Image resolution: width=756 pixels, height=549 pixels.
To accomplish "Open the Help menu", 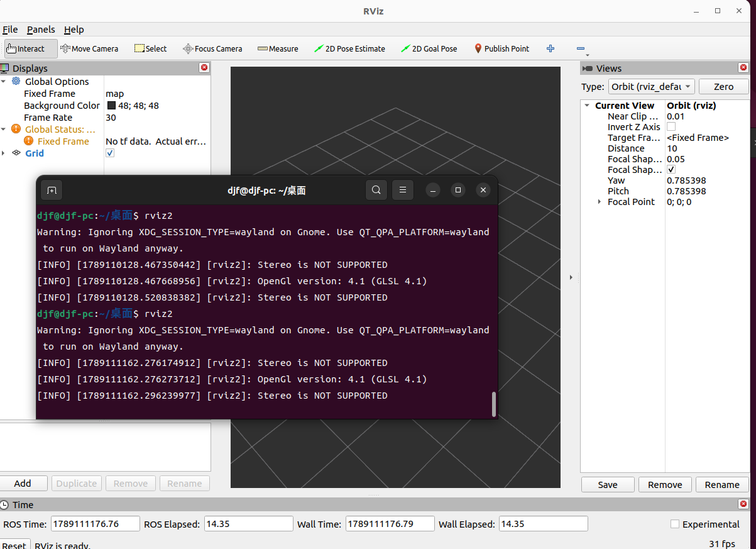I will [x=74, y=30].
